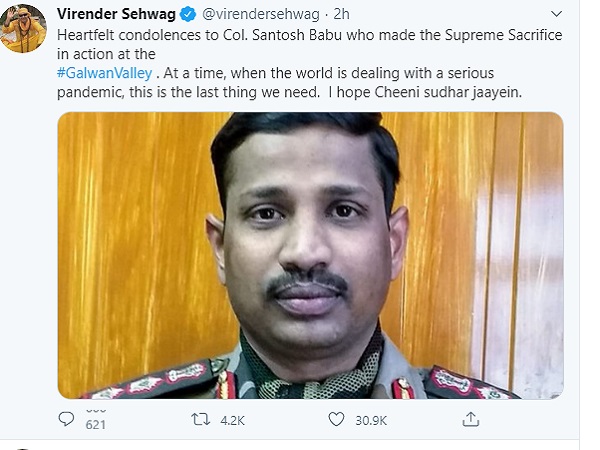Image resolution: width=600 pixels, height=450 pixels.
Task: Click the blue verified badge
Action: [187, 15]
